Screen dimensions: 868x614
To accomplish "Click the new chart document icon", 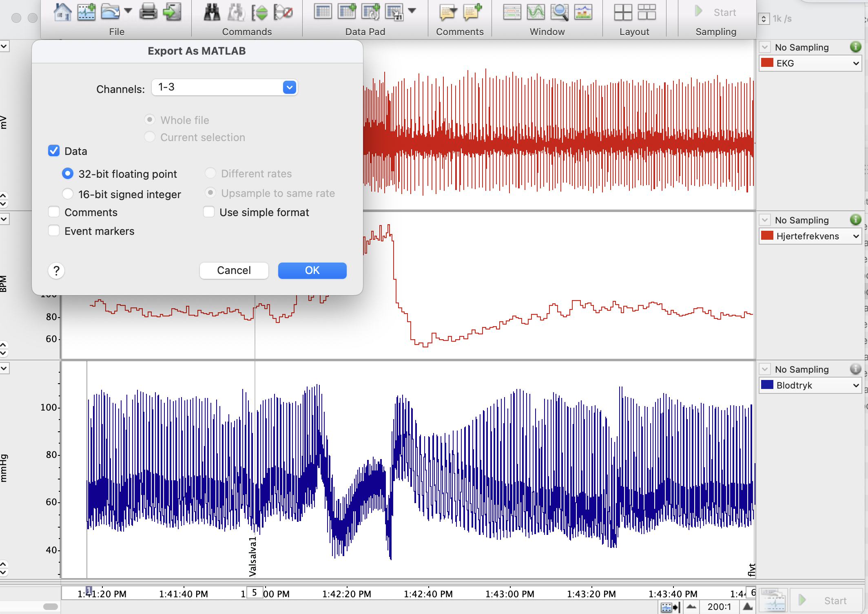I will (x=86, y=12).
